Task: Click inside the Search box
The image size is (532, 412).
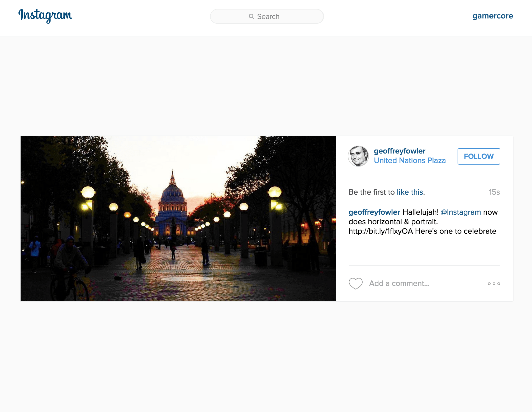Action: 267,16
